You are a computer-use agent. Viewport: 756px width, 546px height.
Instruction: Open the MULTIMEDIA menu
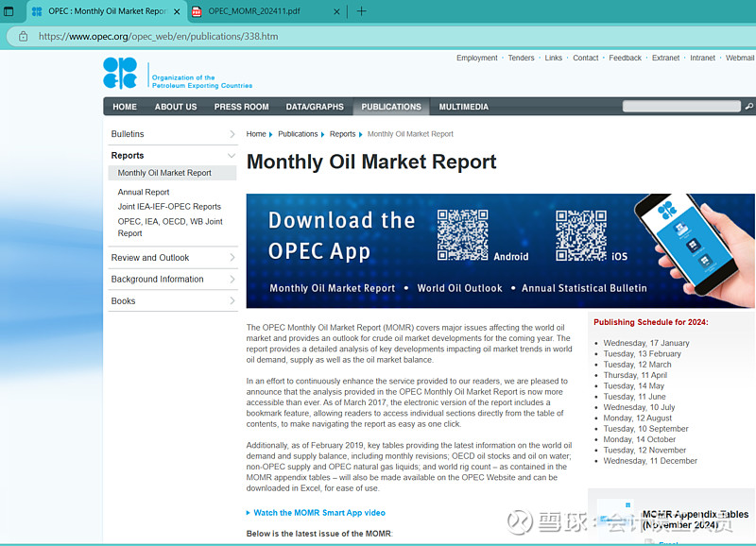tap(463, 107)
